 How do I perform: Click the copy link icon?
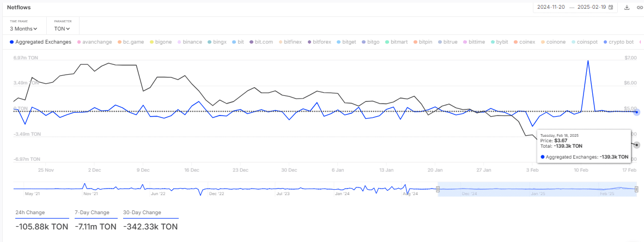639,7
